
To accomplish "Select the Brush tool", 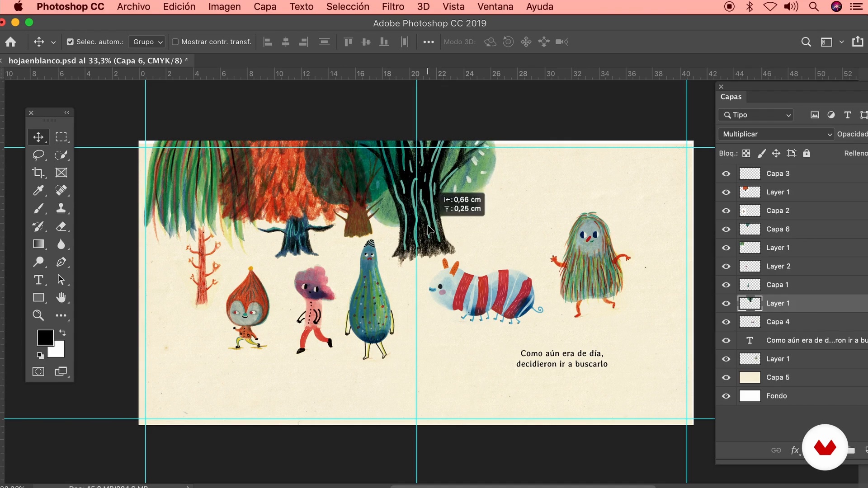I will click(38, 208).
